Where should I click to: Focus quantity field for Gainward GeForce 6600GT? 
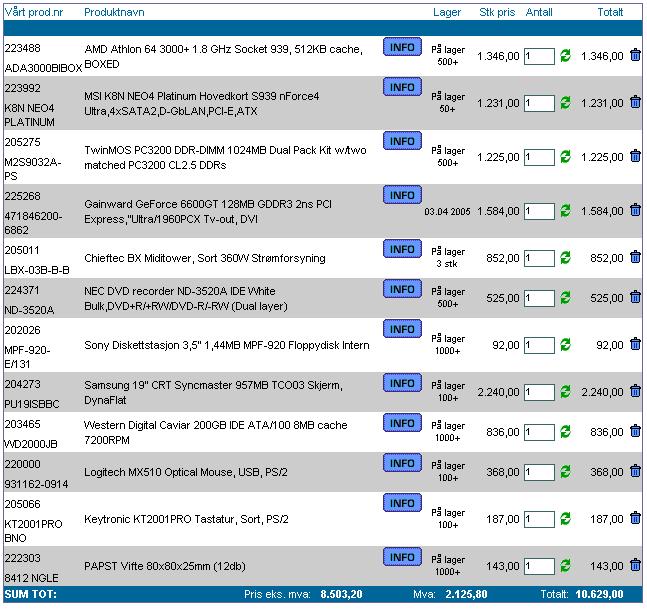(x=539, y=211)
